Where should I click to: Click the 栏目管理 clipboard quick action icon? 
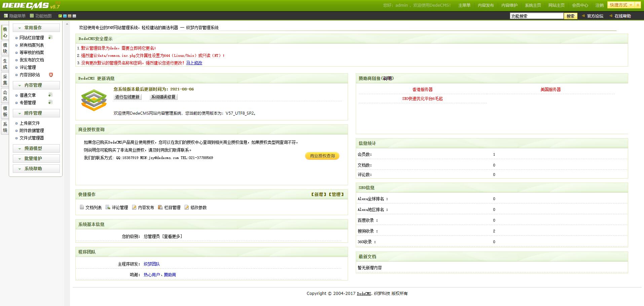[x=160, y=207]
